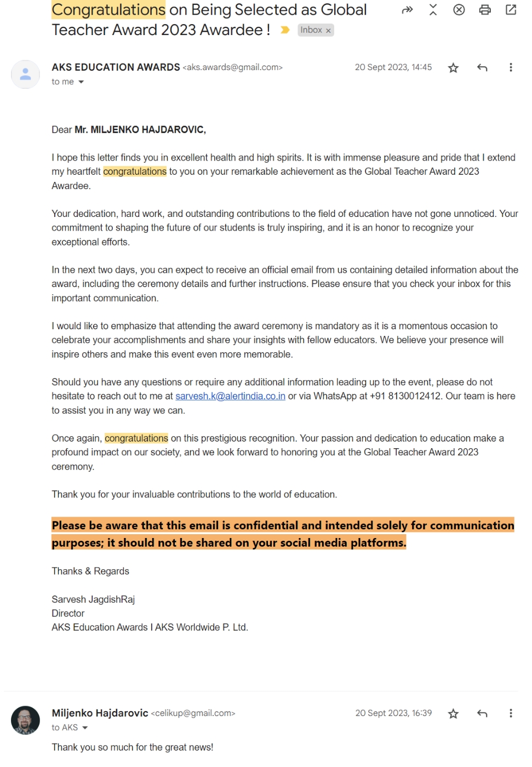Click the AKS EDUCATION AWARDS sender name
The height and width of the screenshot is (767, 532).
pyautogui.click(x=116, y=67)
